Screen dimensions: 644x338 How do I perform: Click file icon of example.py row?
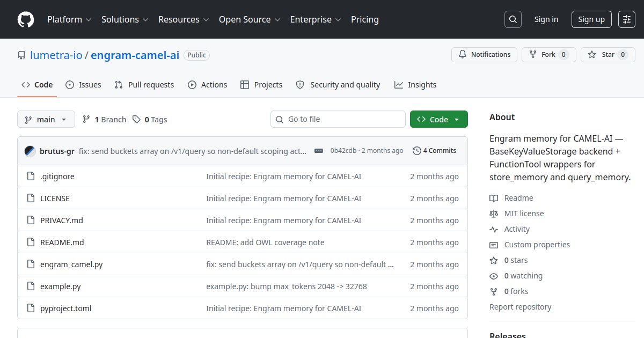click(31, 286)
